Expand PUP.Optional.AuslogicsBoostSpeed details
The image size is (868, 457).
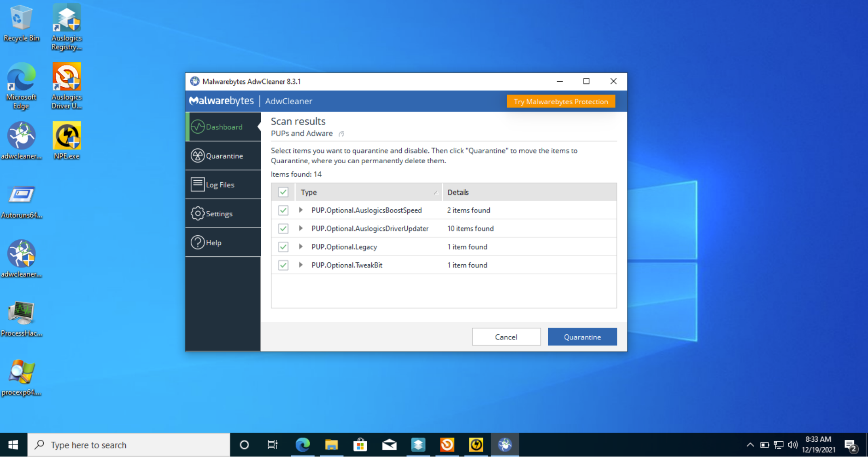(300, 210)
